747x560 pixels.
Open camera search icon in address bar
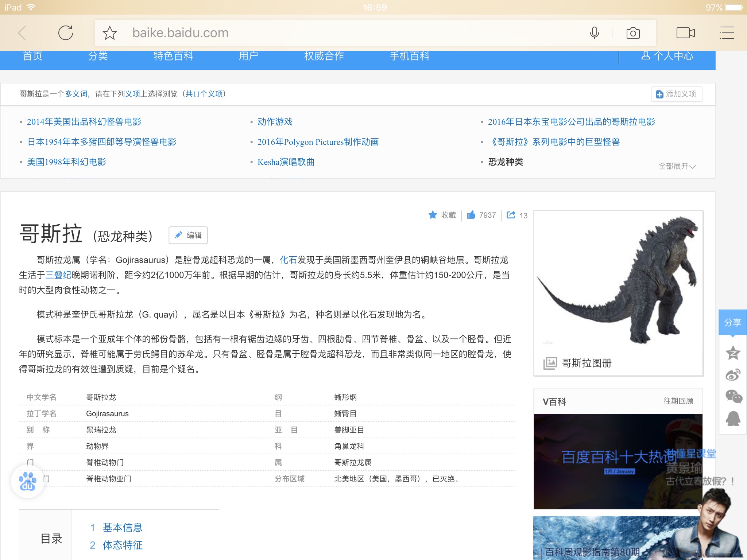pos(633,33)
